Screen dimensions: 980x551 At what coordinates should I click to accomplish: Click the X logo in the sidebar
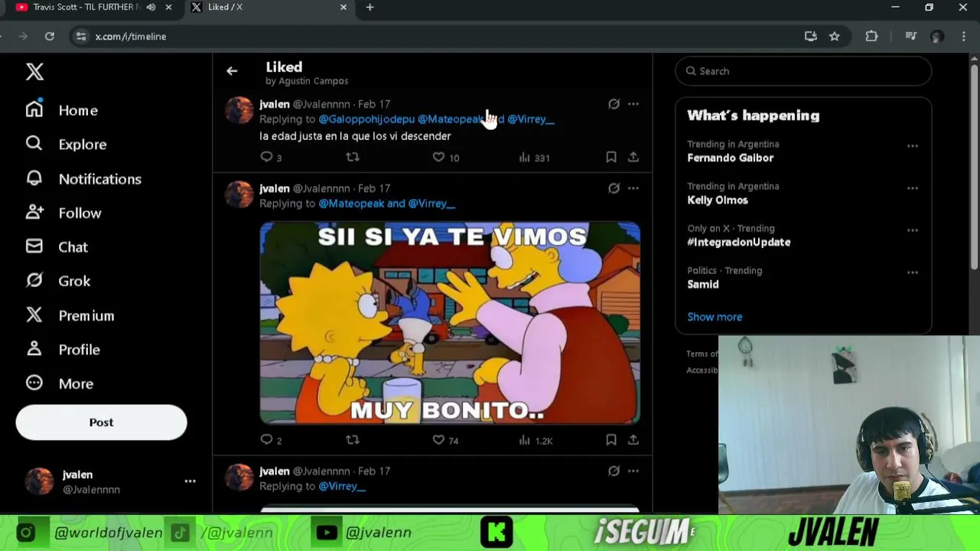(x=34, y=72)
